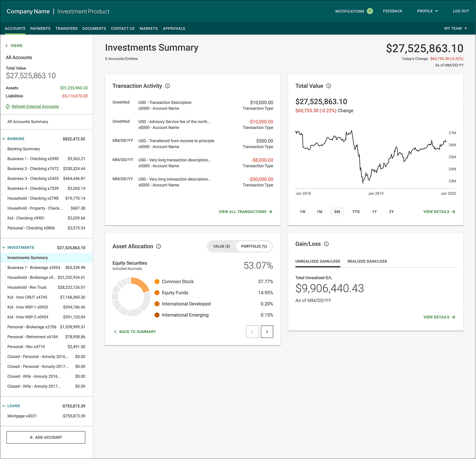Click the next arrow in Asset Allocation
Viewport: 476px width, 459px height.
267,332
